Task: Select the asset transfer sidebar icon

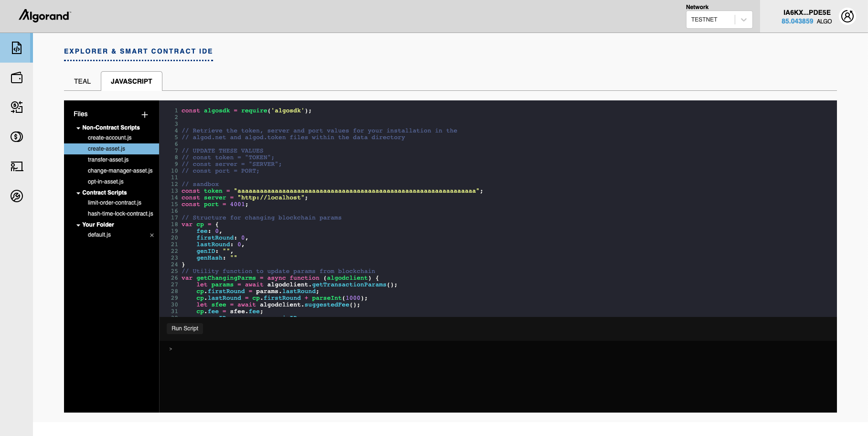Action: point(16,107)
